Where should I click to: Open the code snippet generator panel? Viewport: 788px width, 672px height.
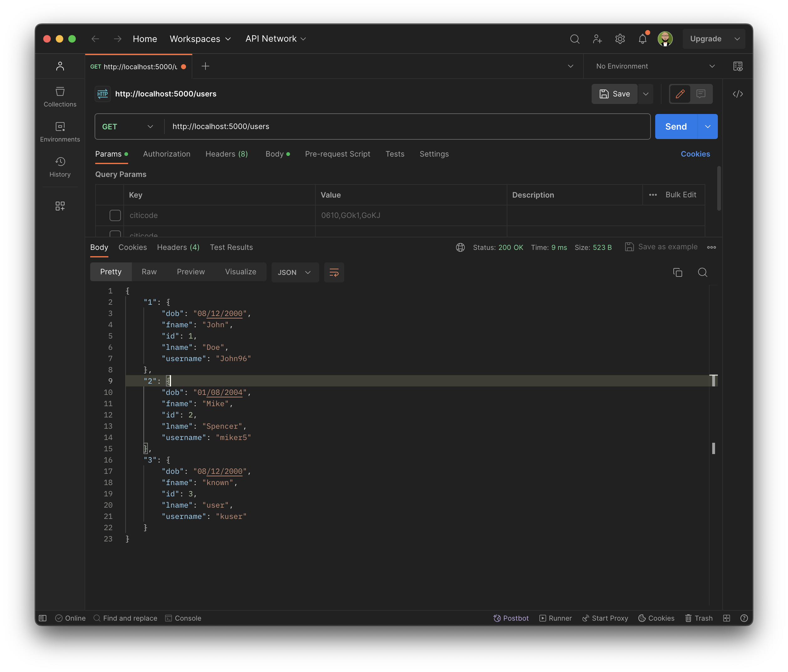[738, 94]
